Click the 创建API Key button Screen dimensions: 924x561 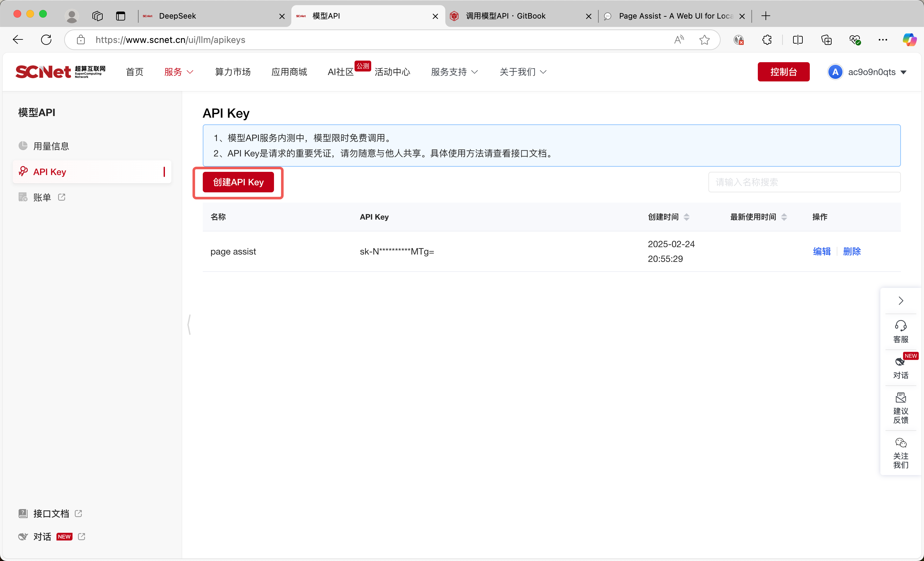[238, 182]
